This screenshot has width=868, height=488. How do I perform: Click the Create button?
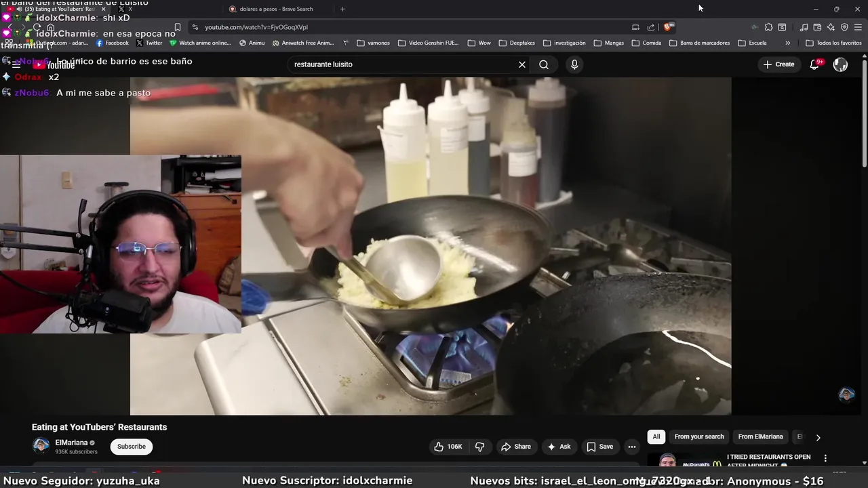point(778,64)
